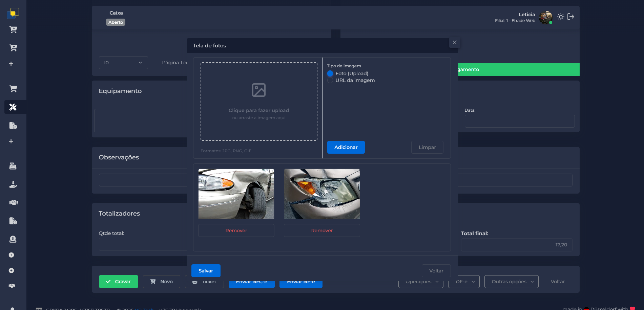Open the page size dropdown showing 10
Screen dimensions: 644x310
[x=123, y=63]
